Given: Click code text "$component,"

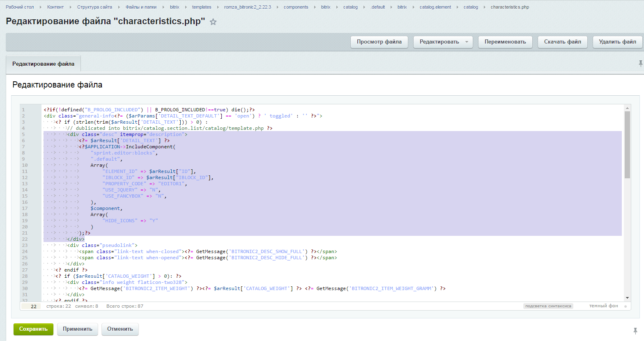Looking at the screenshot, I should click(x=107, y=208).
